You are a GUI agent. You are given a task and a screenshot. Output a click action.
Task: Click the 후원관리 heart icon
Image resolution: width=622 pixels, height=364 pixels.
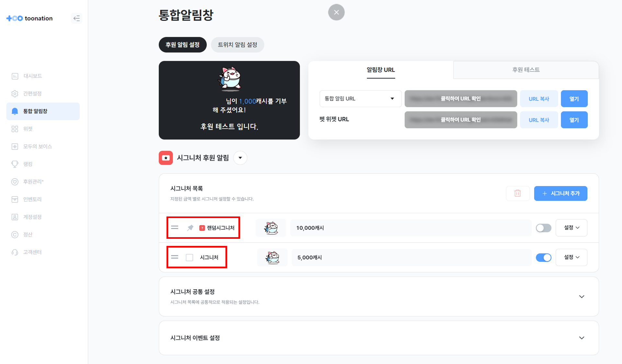tap(15, 182)
